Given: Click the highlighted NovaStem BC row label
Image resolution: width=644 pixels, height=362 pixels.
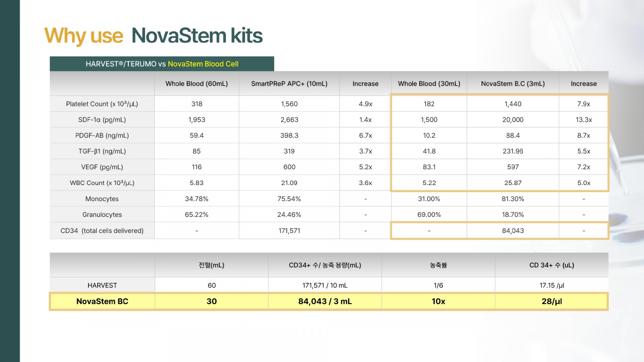Looking at the screenshot, I should 102,301.
